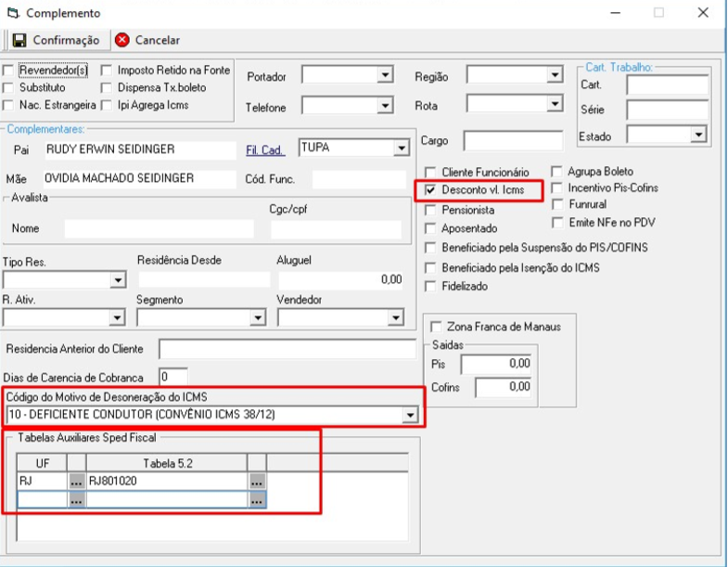Check the Aposentado checkbox
The image size is (728, 567).
coord(430,228)
